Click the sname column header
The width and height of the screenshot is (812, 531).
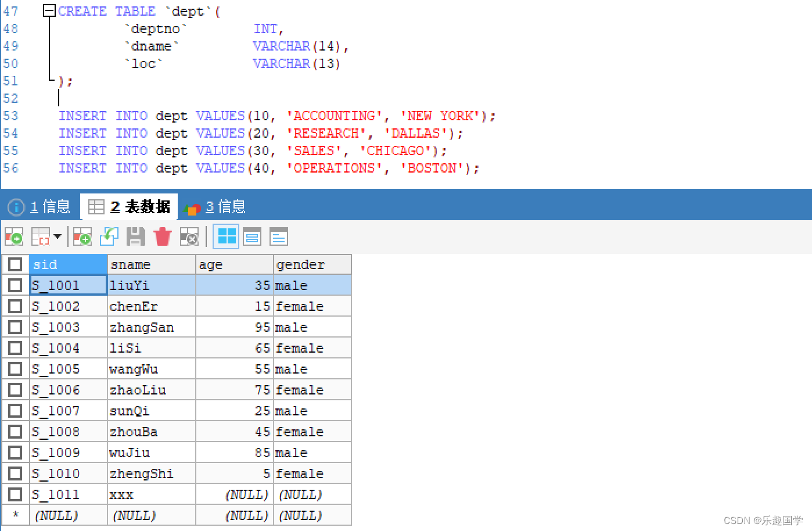[x=151, y=264]
